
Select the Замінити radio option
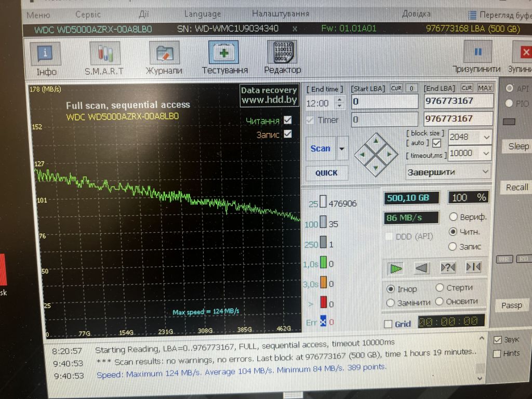point(390,303)
